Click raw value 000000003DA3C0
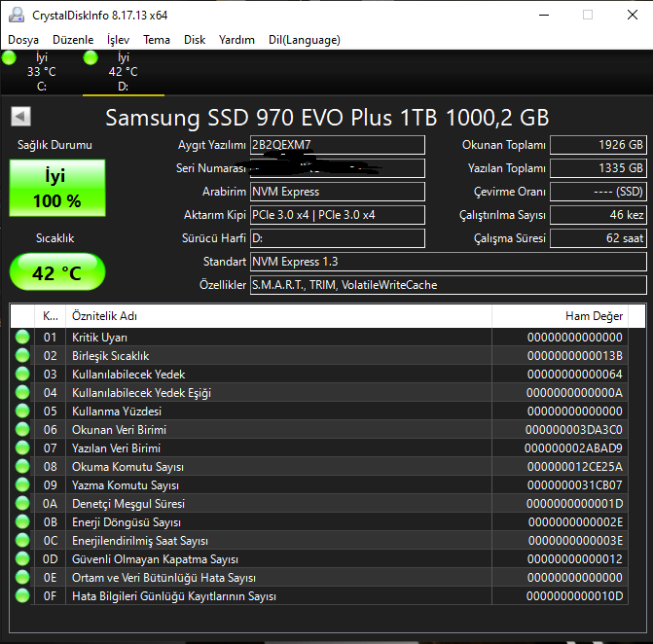The height and width of the screenshot is (644, 653). tap(573, 430)
